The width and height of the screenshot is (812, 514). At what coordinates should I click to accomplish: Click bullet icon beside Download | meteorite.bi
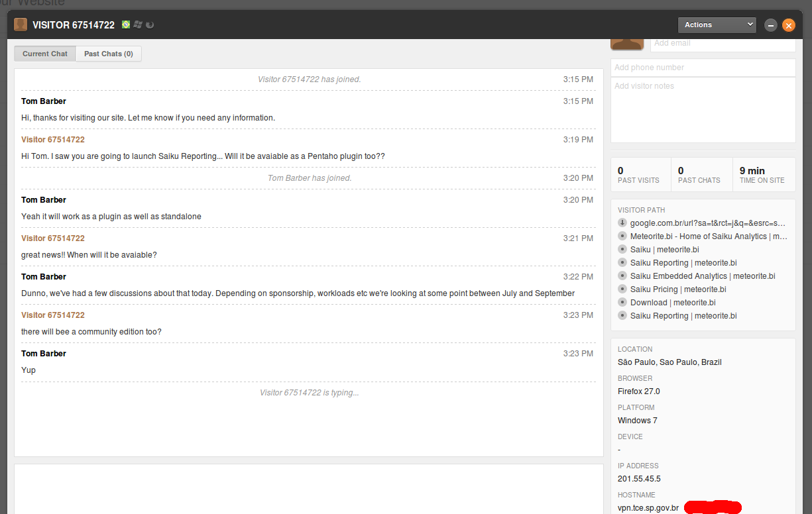(x=622, y=303)
